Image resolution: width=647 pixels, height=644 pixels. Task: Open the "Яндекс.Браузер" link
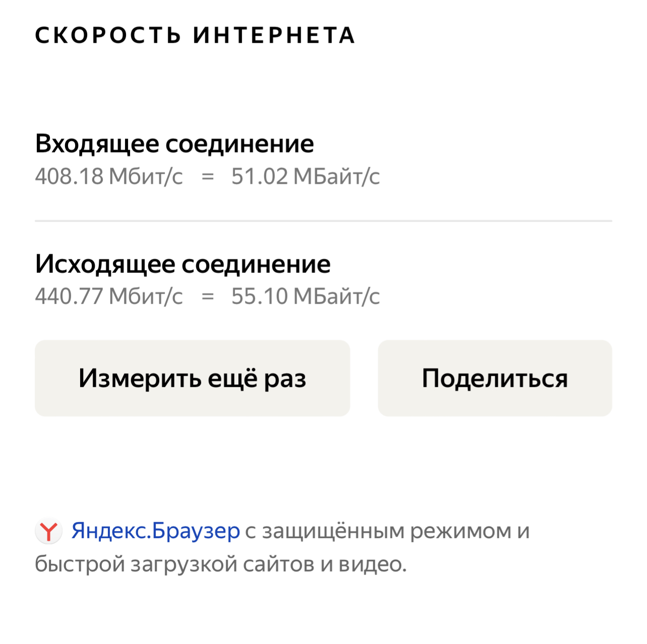click(156, 531)
